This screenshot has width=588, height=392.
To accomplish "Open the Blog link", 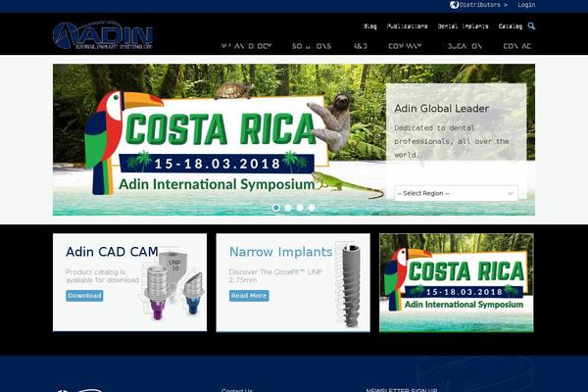I will 369,26.
